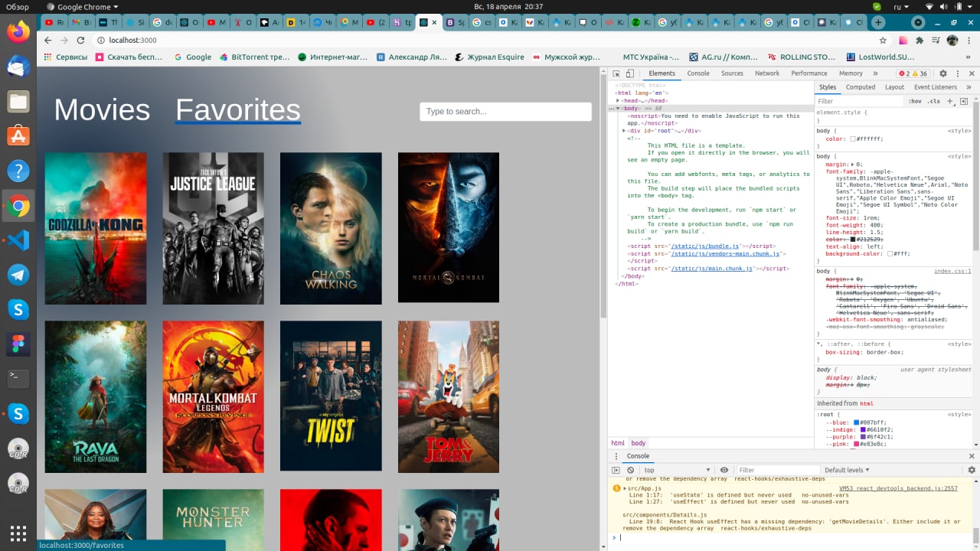Open the Chrome profile avatar
Image resolution: width=980 pixels, height=551 pixels.
click(952, 40)
